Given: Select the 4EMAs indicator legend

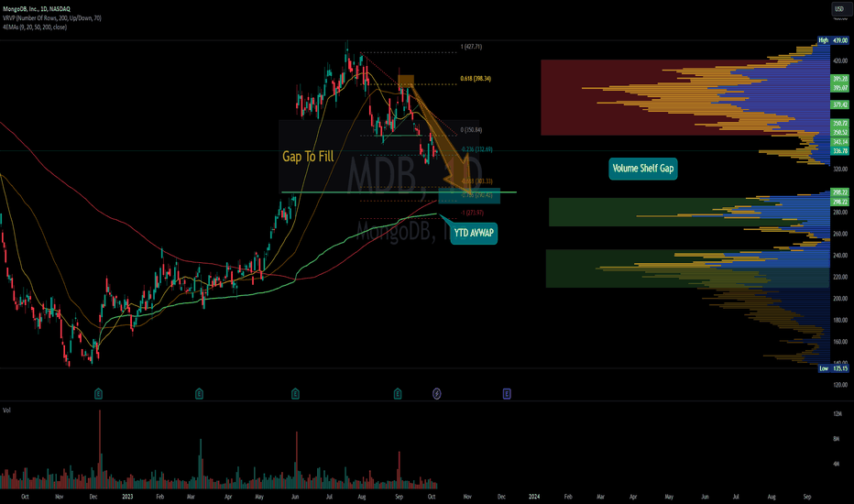Looking at the screenshot, I should [35, 27].
